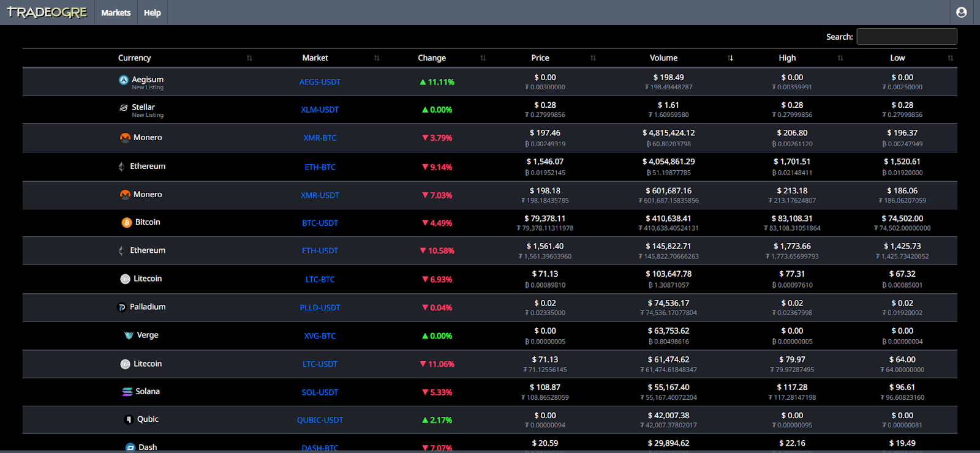This screenshot has width=980, height=453.
Task: Sort table by Market column
Action: pos(315,58)
